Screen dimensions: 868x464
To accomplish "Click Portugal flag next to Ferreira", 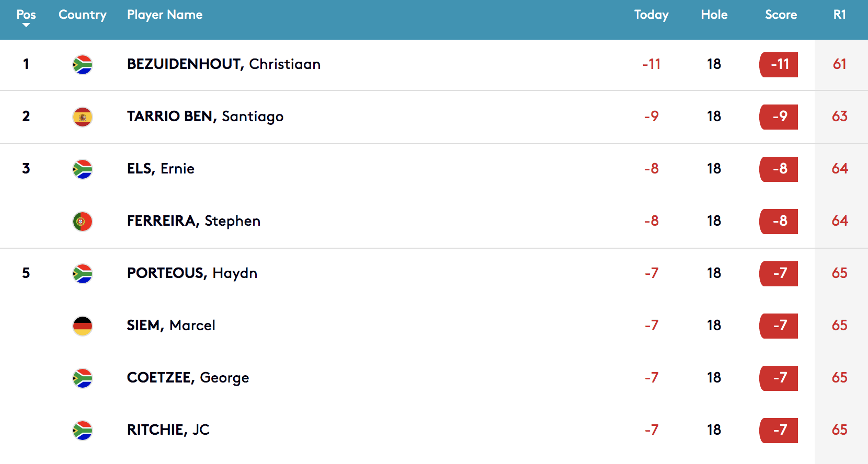I will tap(83, 222).
